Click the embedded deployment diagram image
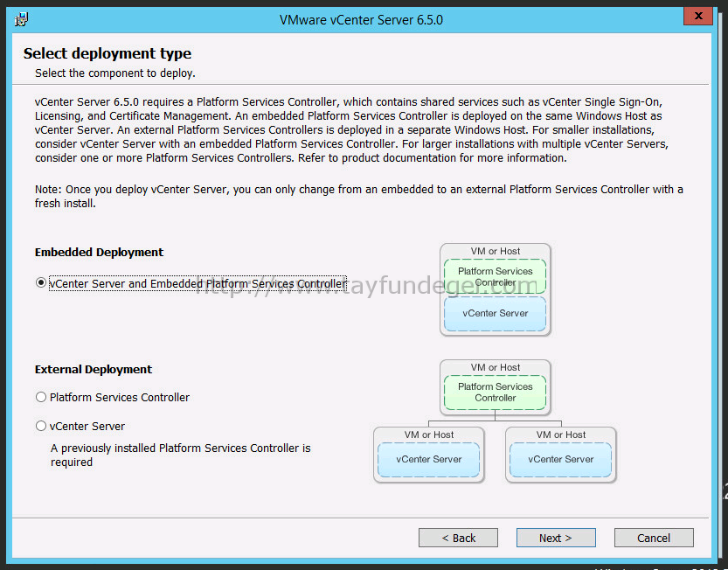Screen dimensions: 728x570 tap(495, 289)
